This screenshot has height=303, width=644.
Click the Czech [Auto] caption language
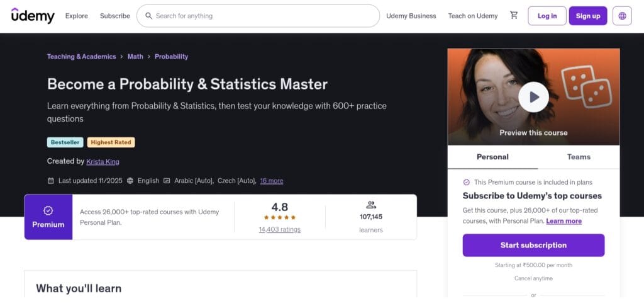pyautogui.click(x=236, y=181)
